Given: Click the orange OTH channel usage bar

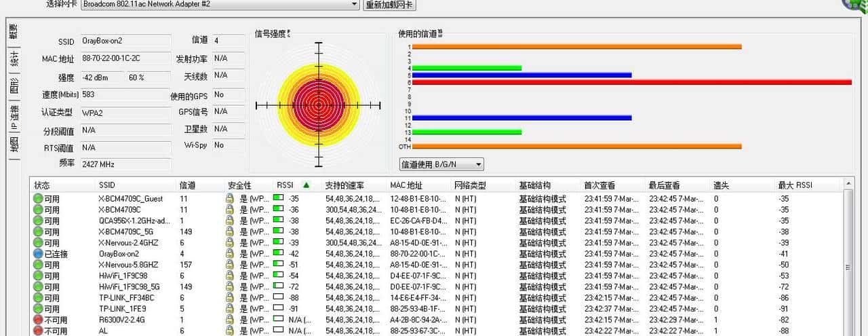Looking at the screenshot, I should [x=576, y=146].
